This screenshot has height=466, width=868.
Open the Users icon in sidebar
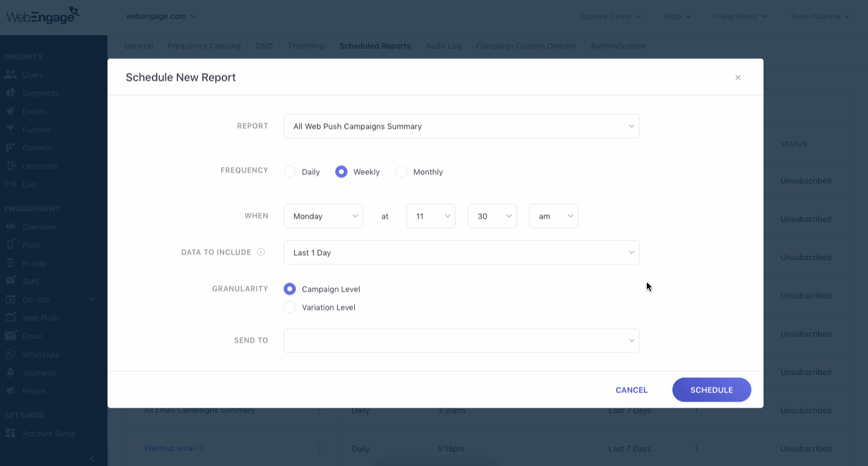point(10,75)
